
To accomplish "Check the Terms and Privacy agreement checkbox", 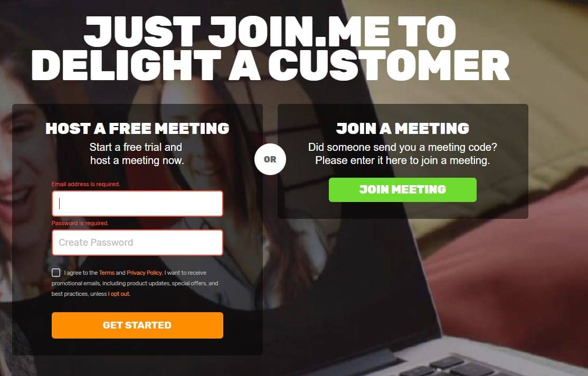I will [x=56, y=273].
